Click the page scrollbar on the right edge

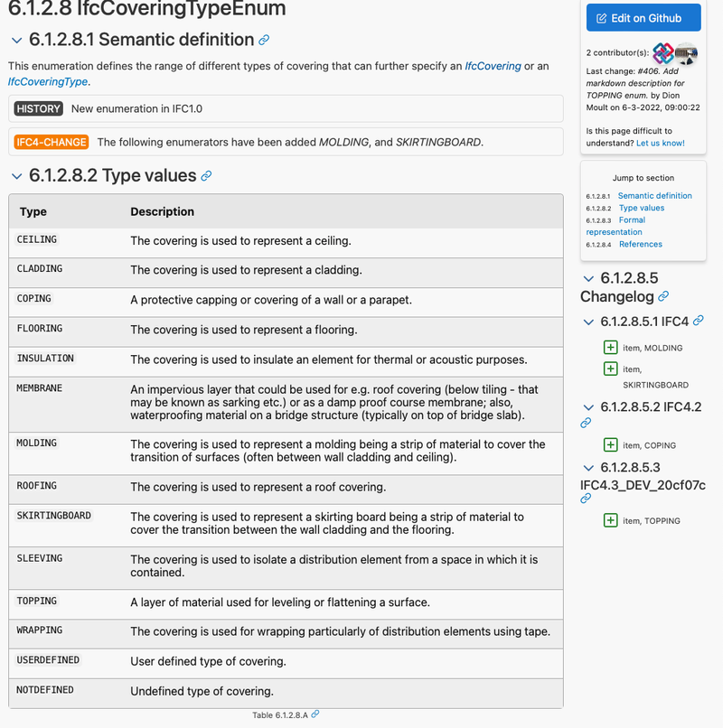(719, 361)
